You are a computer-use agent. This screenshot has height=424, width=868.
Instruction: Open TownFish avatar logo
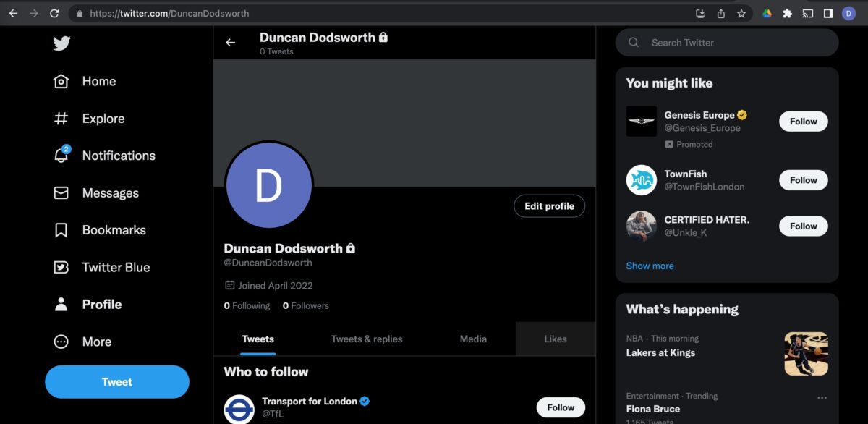(641, 180)
